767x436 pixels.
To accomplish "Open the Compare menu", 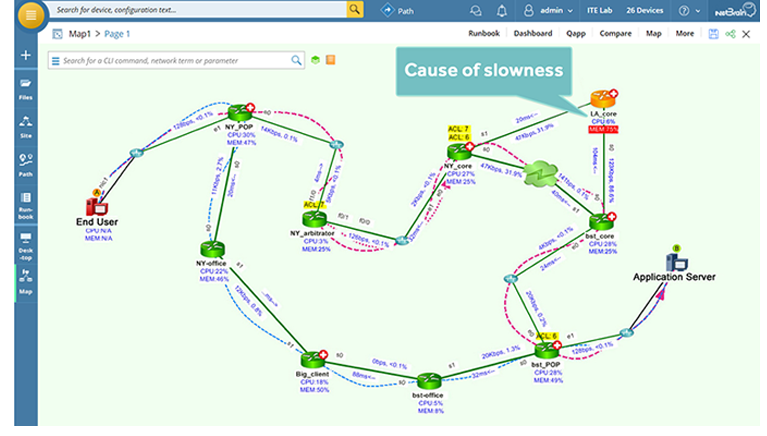I will pos(615,33).
